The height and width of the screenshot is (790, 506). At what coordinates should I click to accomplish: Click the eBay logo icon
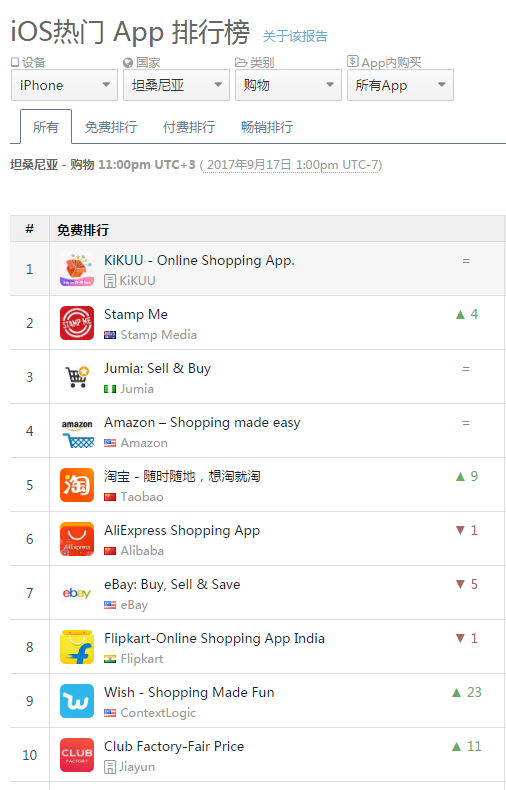pos(77,592)
